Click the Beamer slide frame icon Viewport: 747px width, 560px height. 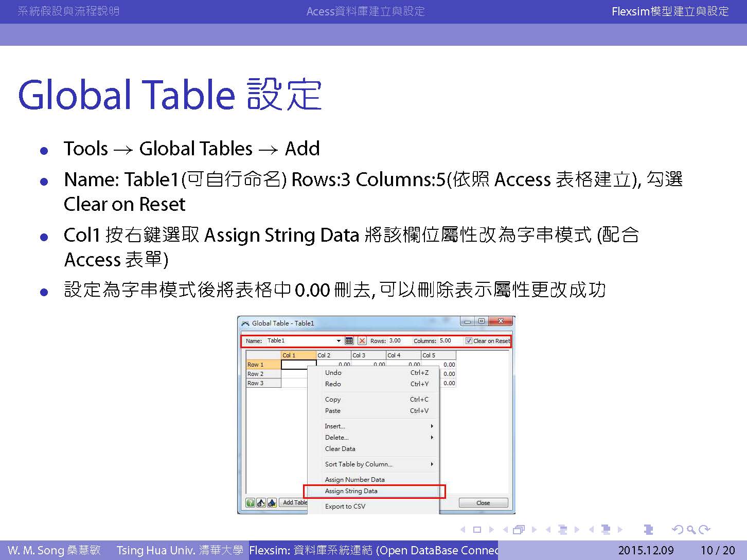click(477, 530)
